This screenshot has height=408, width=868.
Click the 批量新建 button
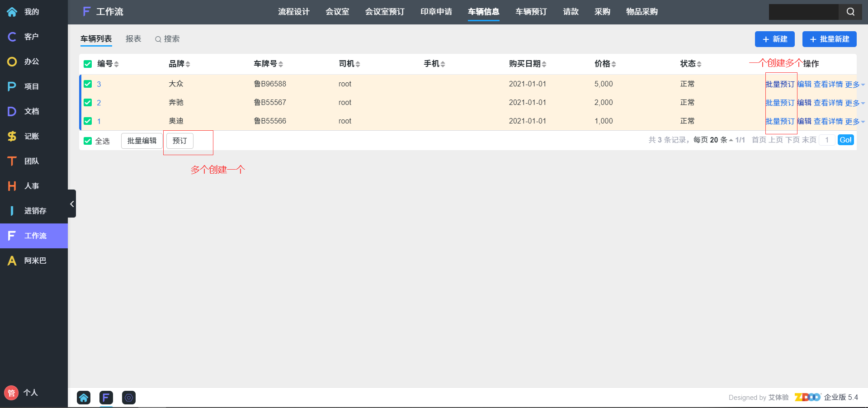[x=829, y=39]
